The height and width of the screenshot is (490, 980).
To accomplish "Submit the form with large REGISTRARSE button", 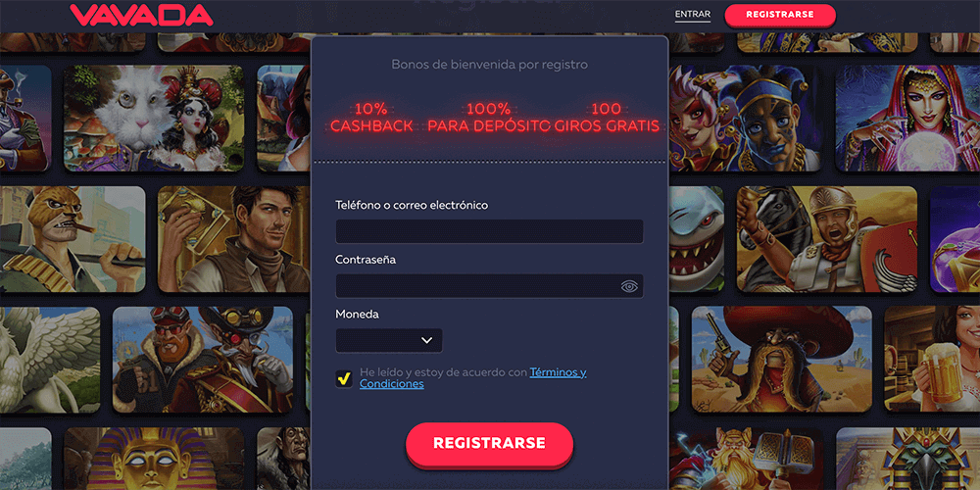I will point(489,444).
